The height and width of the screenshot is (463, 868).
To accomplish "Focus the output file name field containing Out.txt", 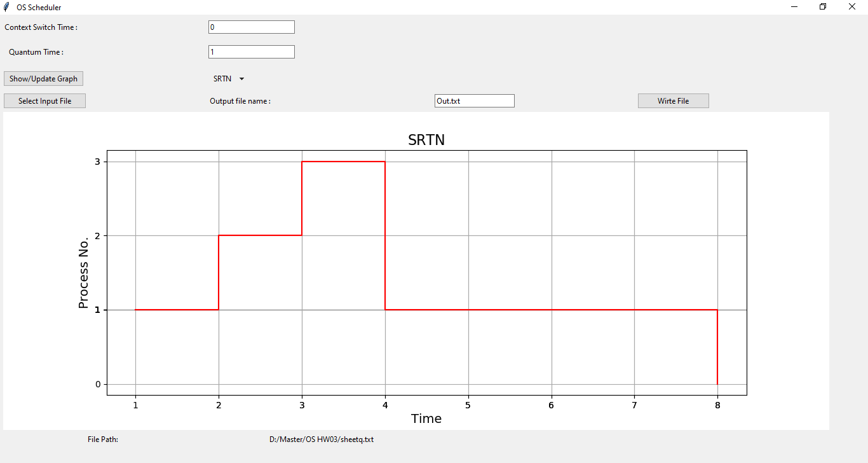I will (475, 101).
